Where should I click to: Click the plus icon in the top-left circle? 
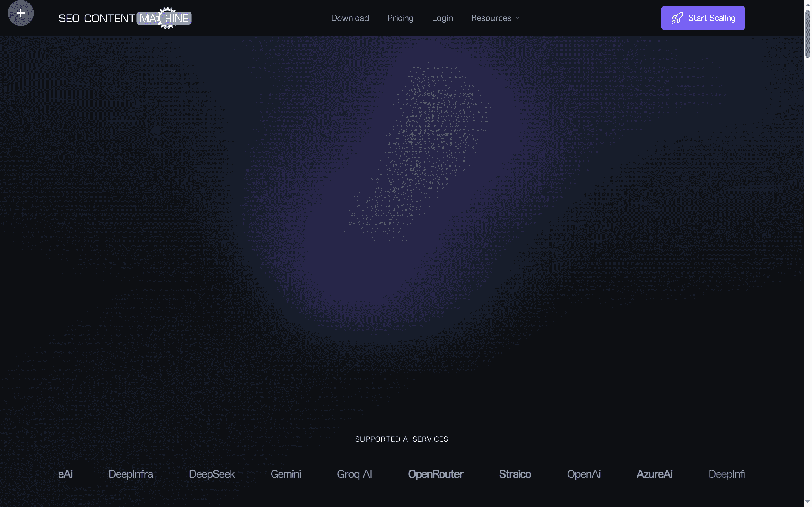point(21,13)
